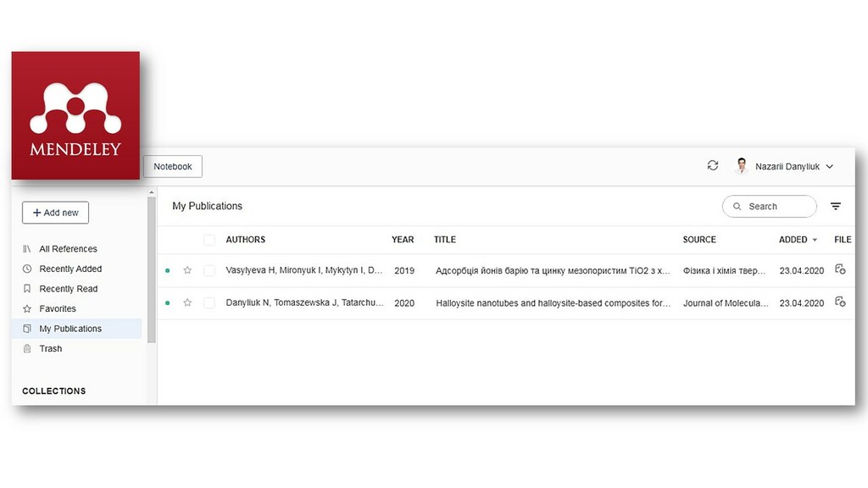Click the Mendeley logo
The width and height of the screenshot is (868, 488).
coord(75,115)
